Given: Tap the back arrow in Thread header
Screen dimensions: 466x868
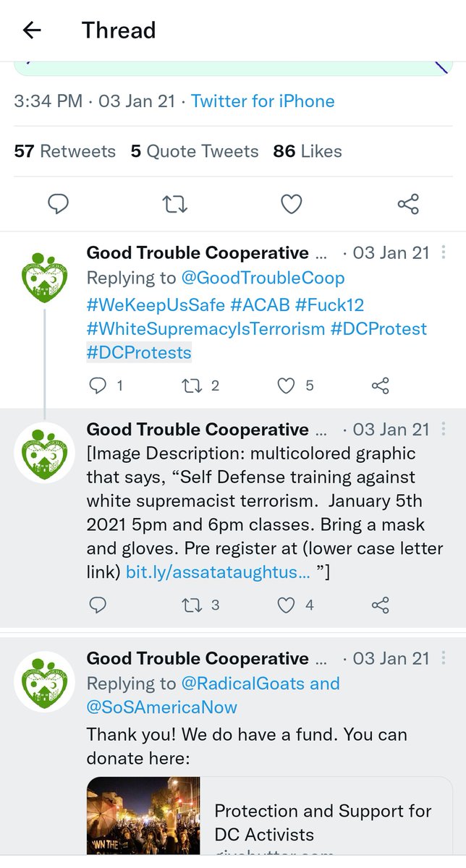Looking at the screenshot, I should 32,30.
